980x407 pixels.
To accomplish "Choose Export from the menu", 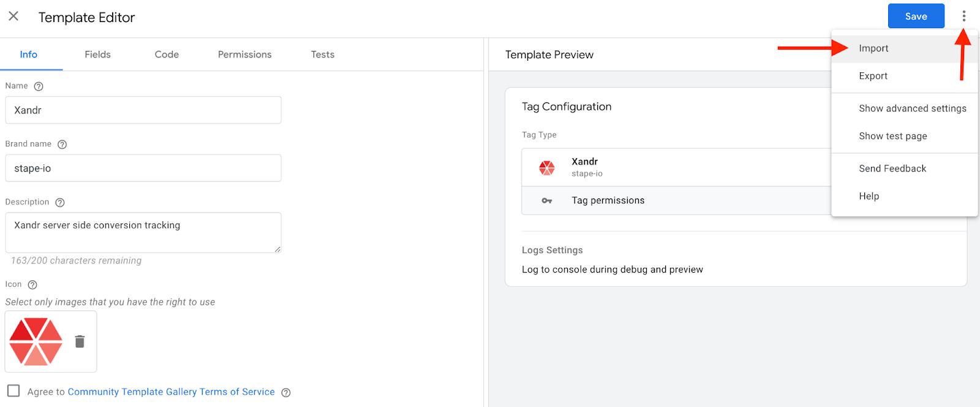I will (x=904, y=76).
